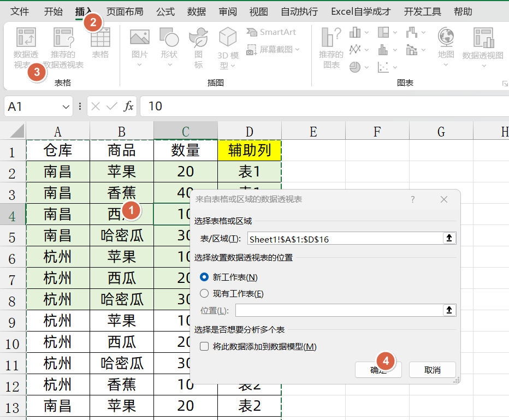Screen dimensions: 509x420
Task: Click the 审阅 tab
Action: pos(228,11)
